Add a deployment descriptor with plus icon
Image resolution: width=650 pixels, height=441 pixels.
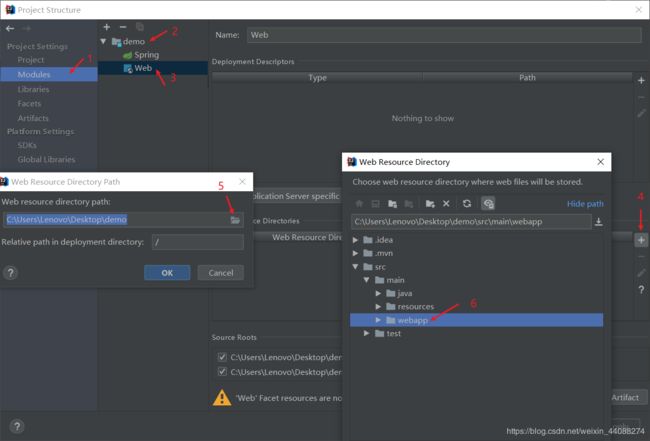(x=641, y=80)
